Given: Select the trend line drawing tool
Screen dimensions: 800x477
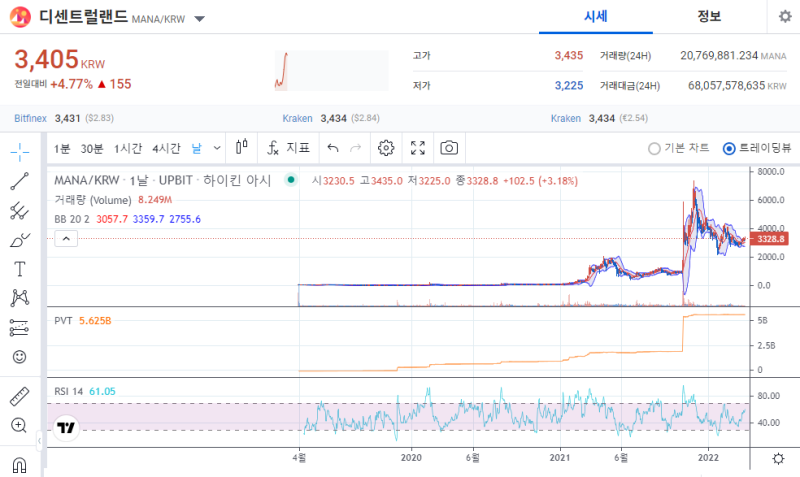Looking at the screenshot, I should pos(19,181).
